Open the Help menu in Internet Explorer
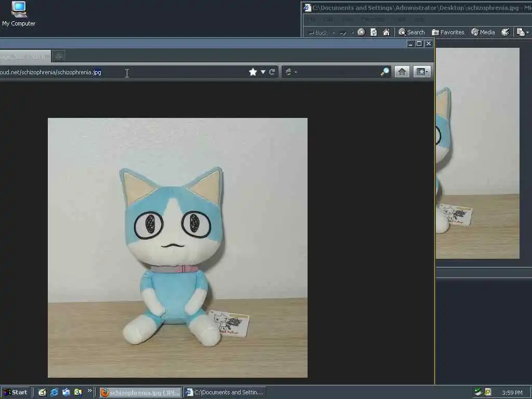Image resolution: width=532 pixels, height=399 pixels. point(419,19)
